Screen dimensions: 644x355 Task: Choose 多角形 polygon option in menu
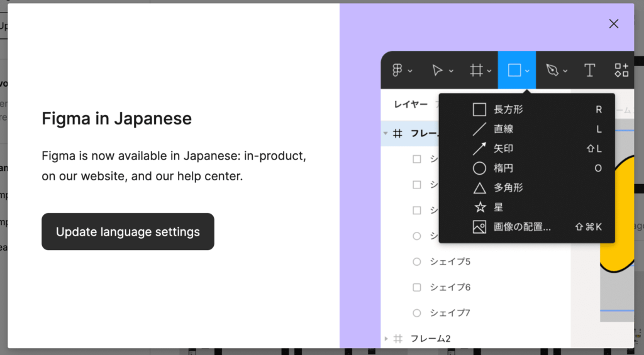(508, 188)
